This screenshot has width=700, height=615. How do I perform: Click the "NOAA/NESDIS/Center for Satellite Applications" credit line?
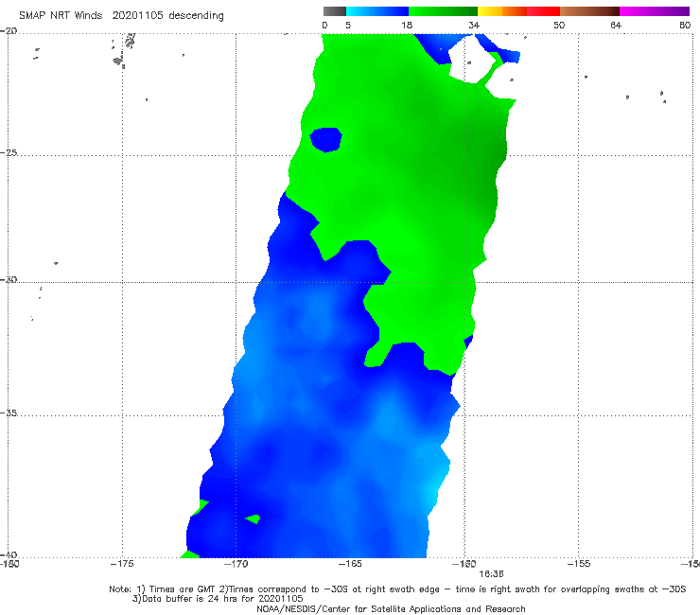click(x=391, y=609)
